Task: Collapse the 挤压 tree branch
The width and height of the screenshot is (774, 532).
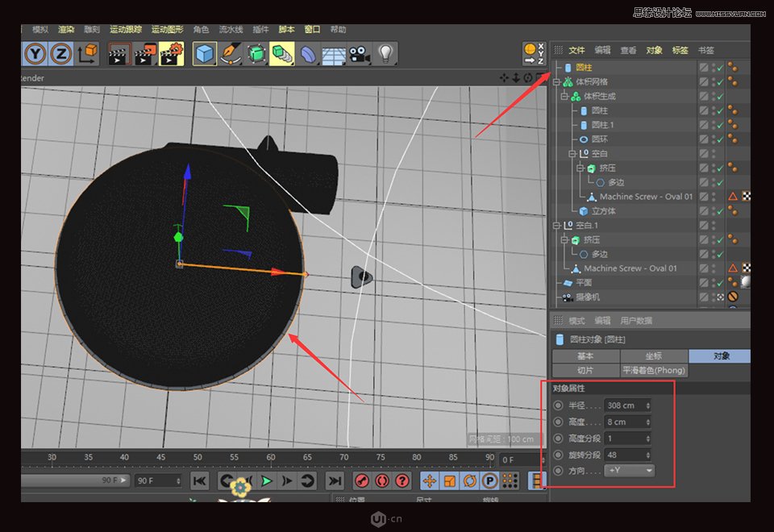Action: coord(580,168)
